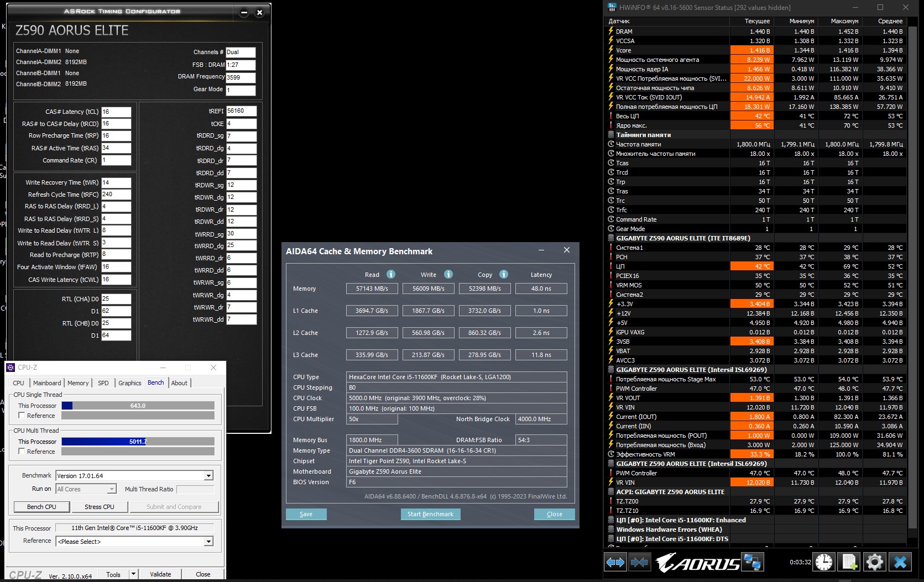The width and height of the screenshot is (924, 582).
Task: Click the HWiNFO app icon in title bar
Action: (612, 7)
